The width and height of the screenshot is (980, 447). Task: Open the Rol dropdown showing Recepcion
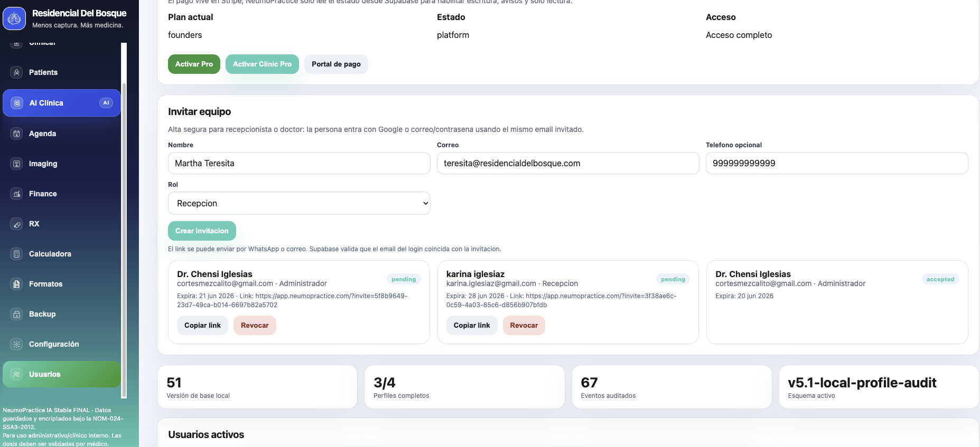click(x=299, y=203)
